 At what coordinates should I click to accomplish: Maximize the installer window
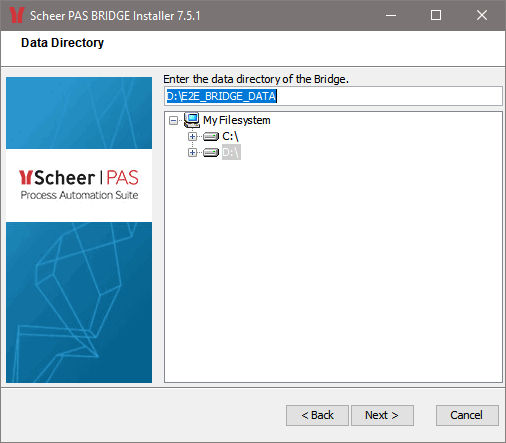(436, 15)
